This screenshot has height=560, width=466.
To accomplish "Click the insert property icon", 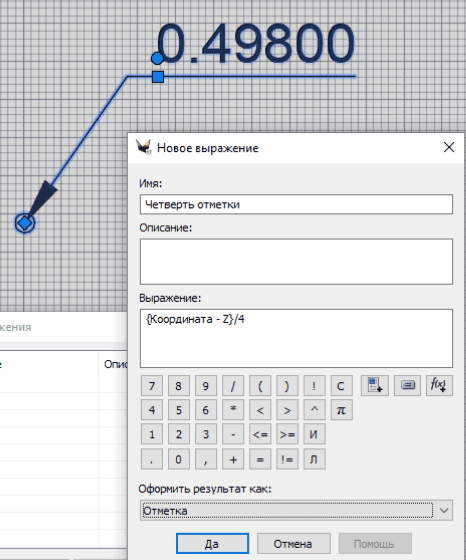I will (x=374, y=385).
